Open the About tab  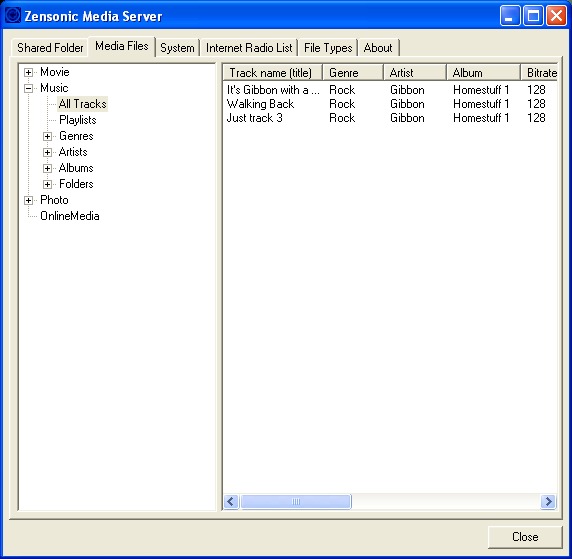(378, 48)
